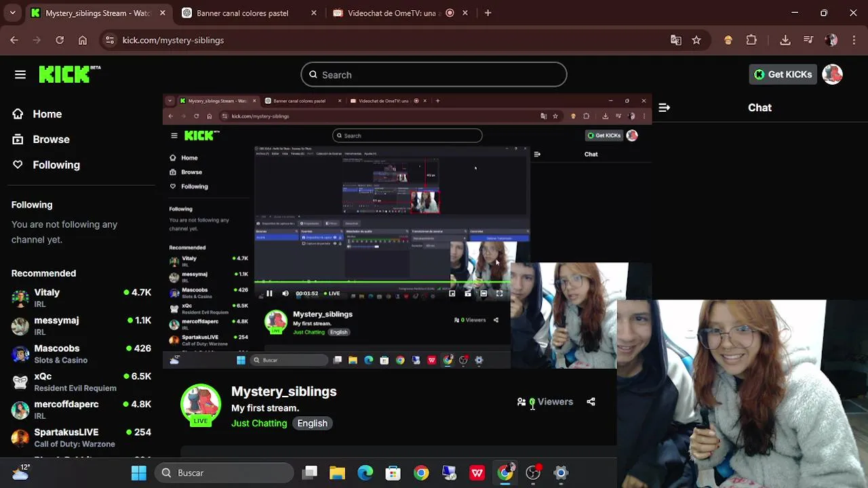This screenshot has width=868, height=488.
Task: Open recommended channel xQc
Action: point(81,382)
